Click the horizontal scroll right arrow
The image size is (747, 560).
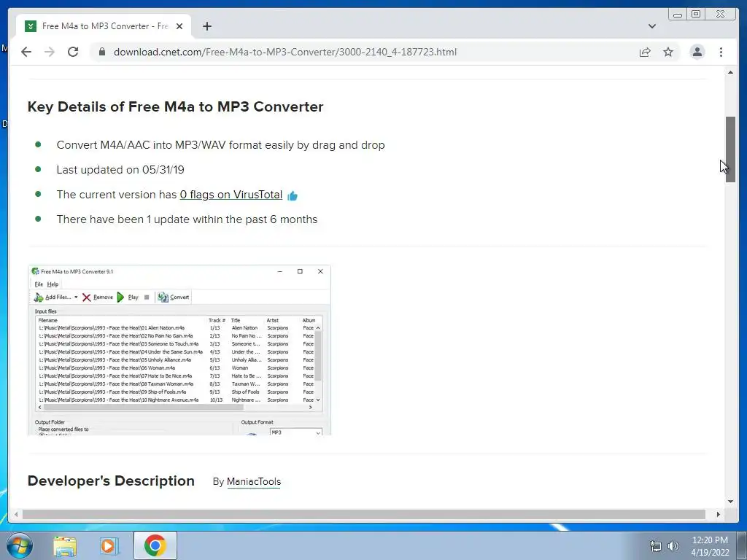pyautogui.click(x=719, y=514)
